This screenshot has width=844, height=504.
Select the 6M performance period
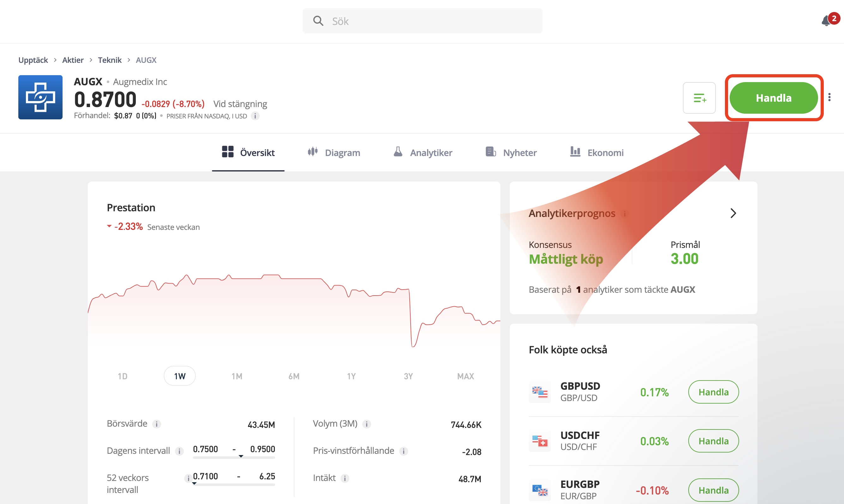point(294,376)
